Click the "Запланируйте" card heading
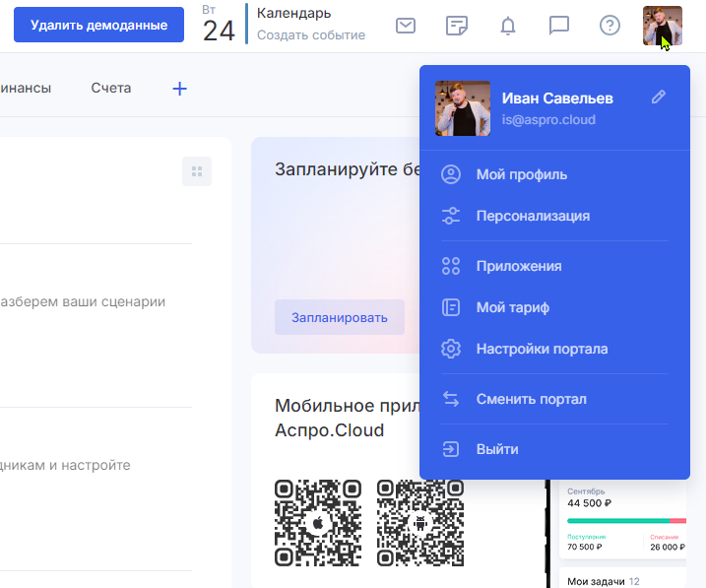706x588 pixels. (348, 169)
